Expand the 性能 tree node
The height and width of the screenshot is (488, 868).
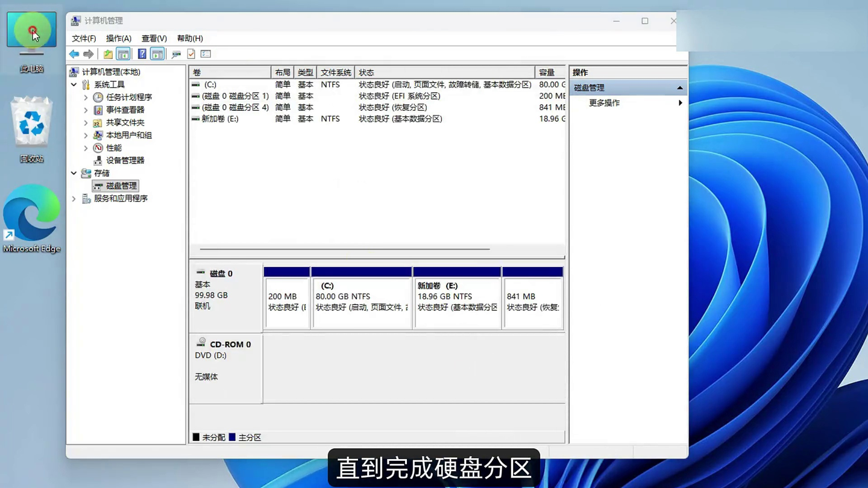(86, 148)
